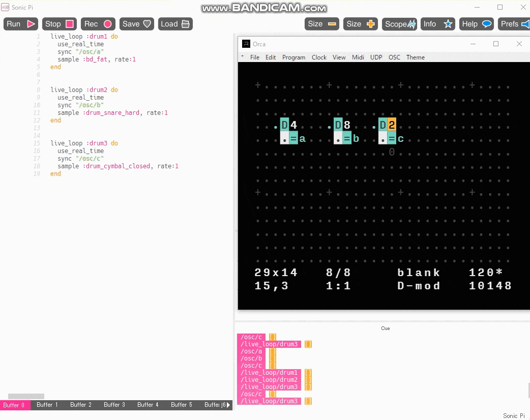Decrease text size with Size minus
The width and height of the screenshot is (530, 420).
point(322,24)
